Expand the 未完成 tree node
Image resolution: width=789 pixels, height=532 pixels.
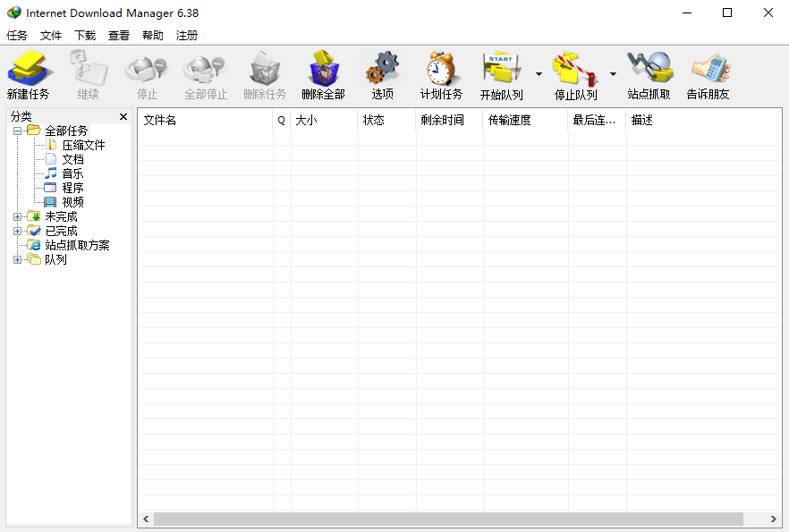18,216
